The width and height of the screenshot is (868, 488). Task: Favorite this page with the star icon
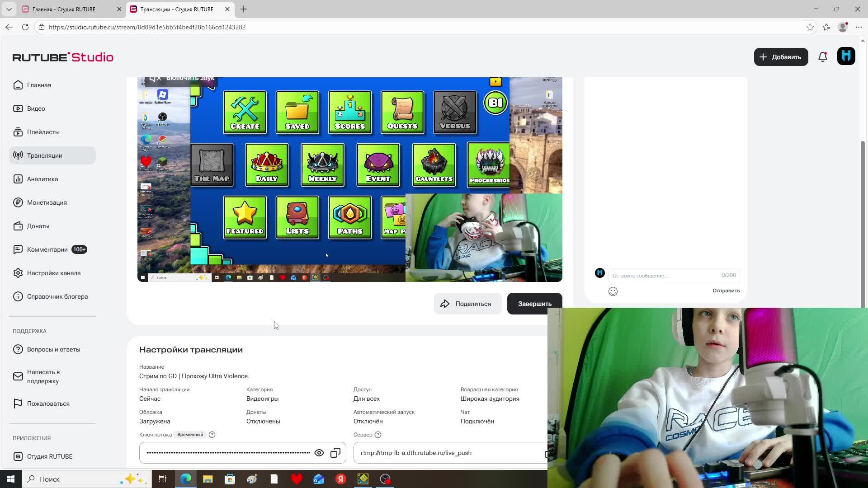(x=810, y=27)
